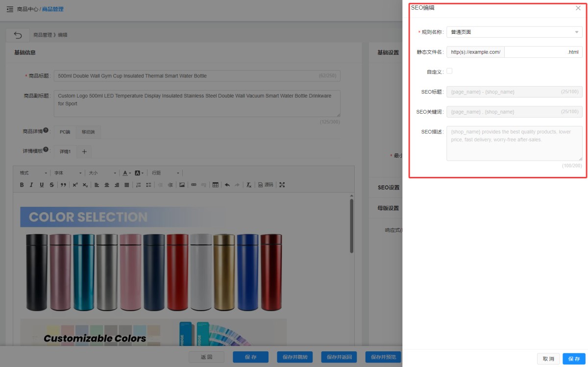Click 保存 in the SEO panel

coord(574,359)
